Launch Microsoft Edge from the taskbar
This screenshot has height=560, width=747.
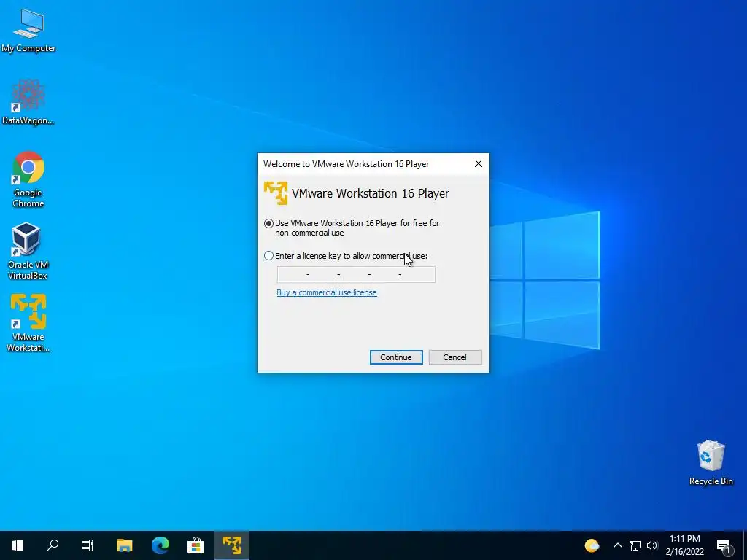160,545
